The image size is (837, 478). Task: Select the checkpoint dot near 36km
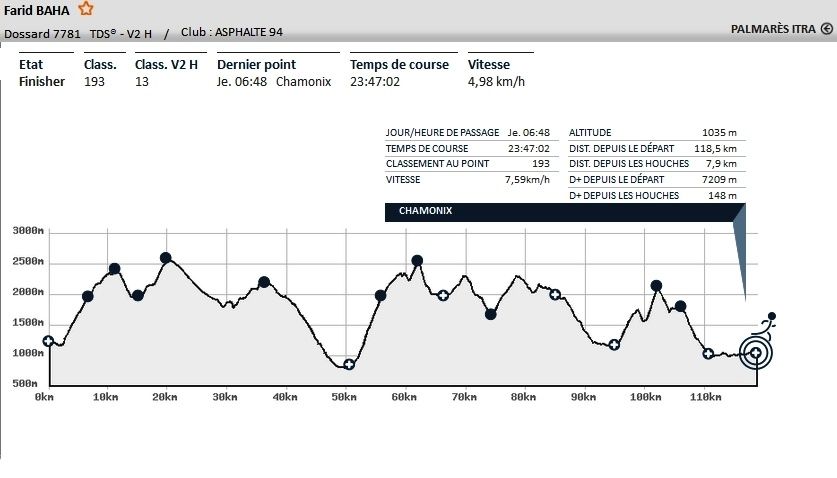point(264,282)
